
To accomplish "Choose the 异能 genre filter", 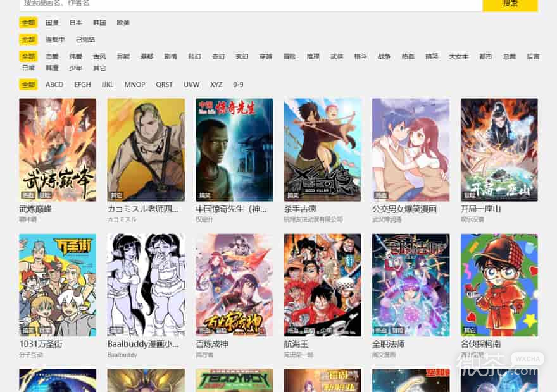I will pos(123,56).
